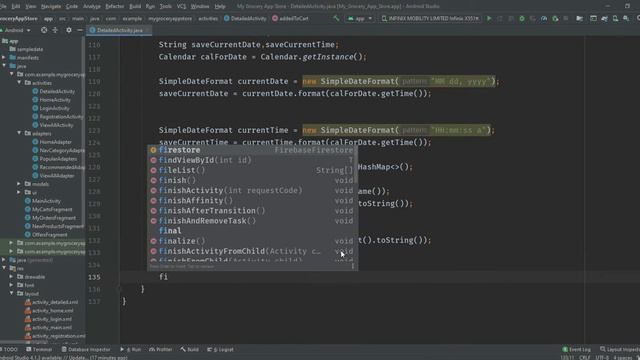Open the Analyze menu

click(x=92, y=7)
